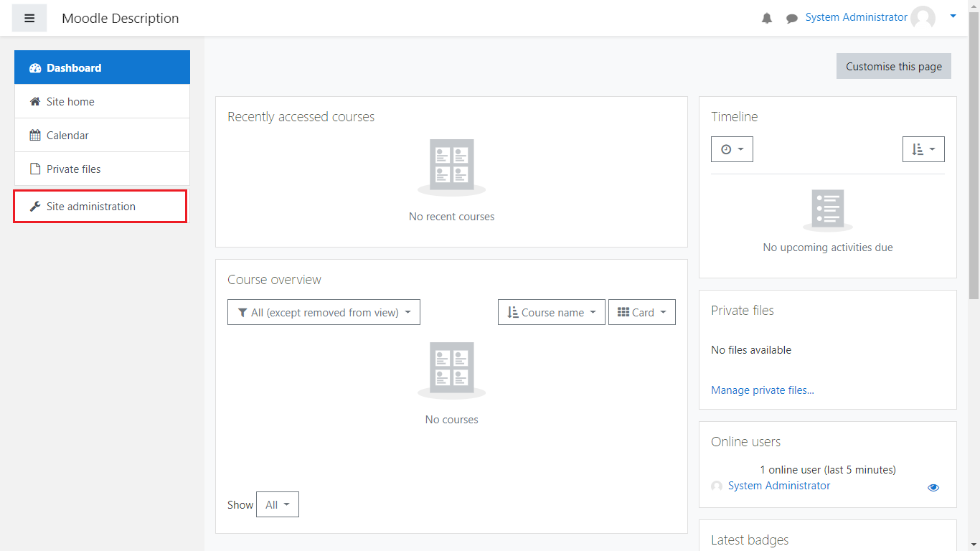Open the Timeline sort order dropdown
Viewport: 980px width, 551px height.
pyautogui.click(x=923, y=149)
